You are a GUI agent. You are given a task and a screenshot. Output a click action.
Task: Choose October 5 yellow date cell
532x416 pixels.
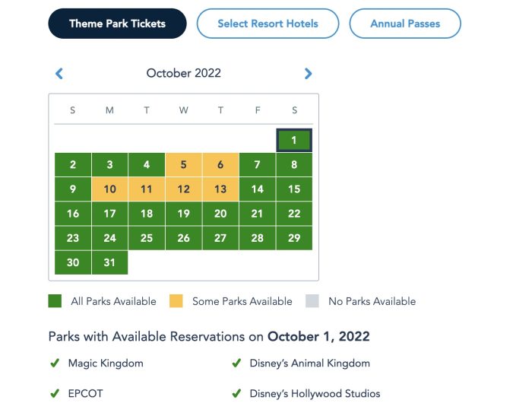pyautogui.click(x=184, y=165)
